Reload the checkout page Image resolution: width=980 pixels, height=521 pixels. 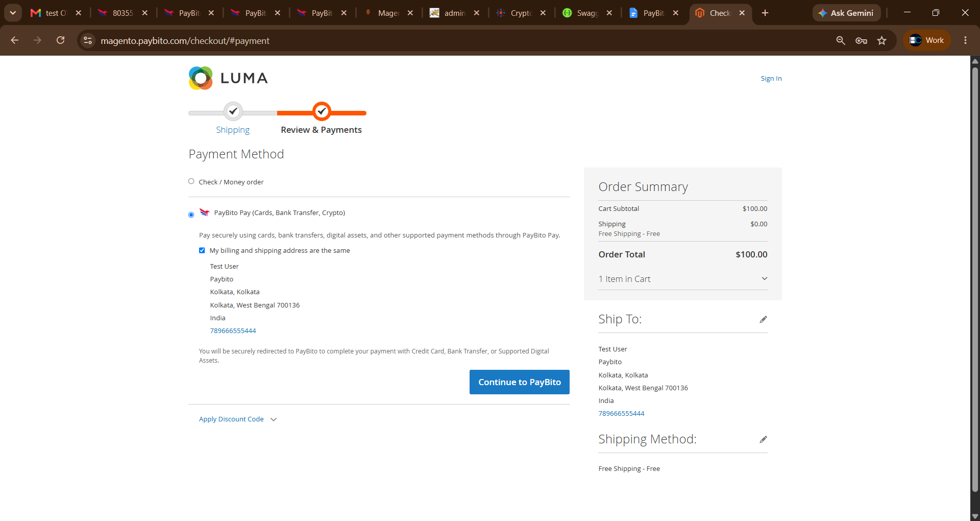(x=60, y=40)
